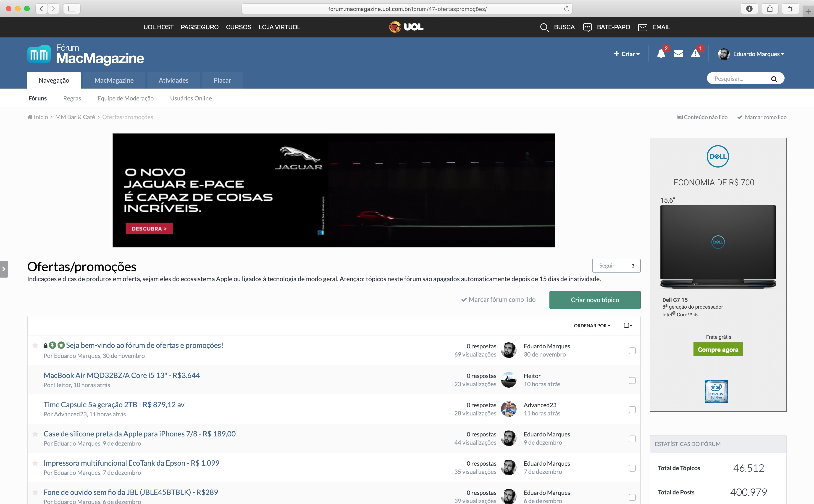Open the Criar dropdown menu
The height and width of the screenshot is (504, 814).
pos(627,54)
